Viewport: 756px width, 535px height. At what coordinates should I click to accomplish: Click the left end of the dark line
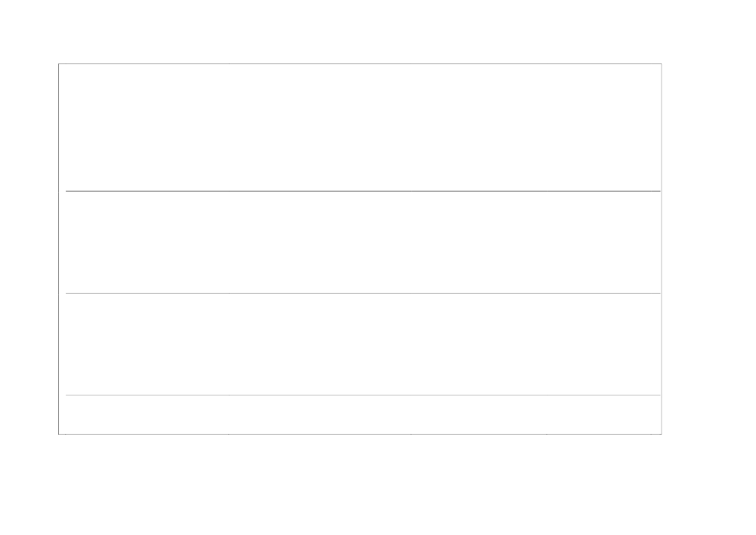coord(67,191)
